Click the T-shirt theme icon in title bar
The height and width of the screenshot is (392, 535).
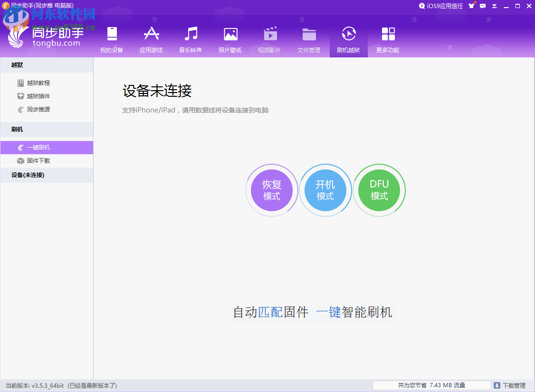(471, 6)
